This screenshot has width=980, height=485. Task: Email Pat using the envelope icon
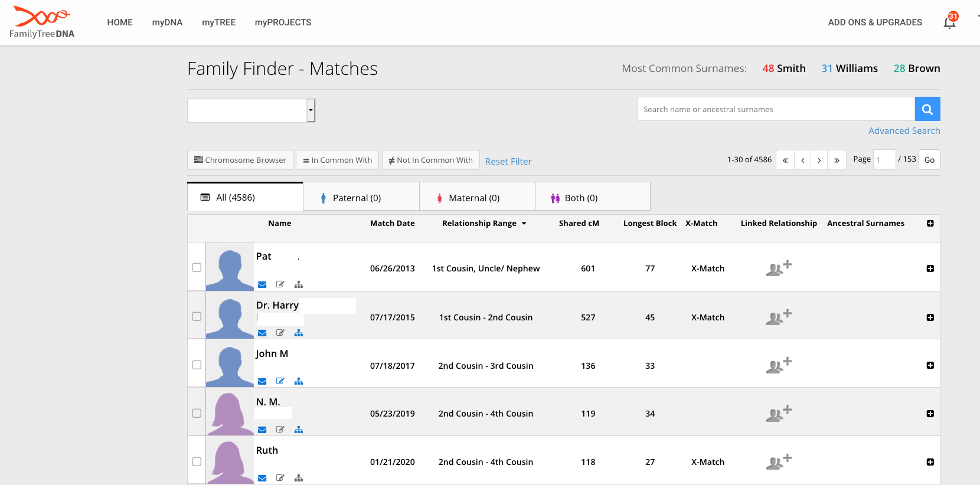click(x=262, y=284)
